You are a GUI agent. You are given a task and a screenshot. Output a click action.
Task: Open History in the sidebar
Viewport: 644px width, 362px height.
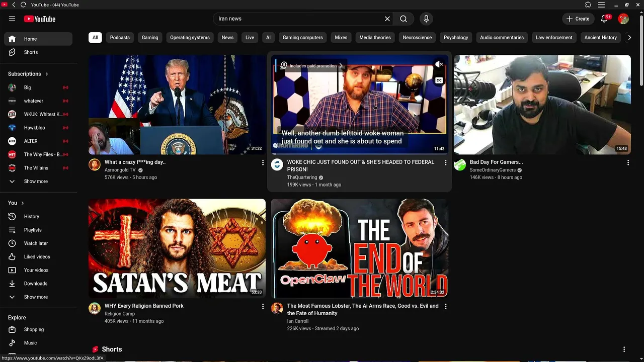point(38,216)
